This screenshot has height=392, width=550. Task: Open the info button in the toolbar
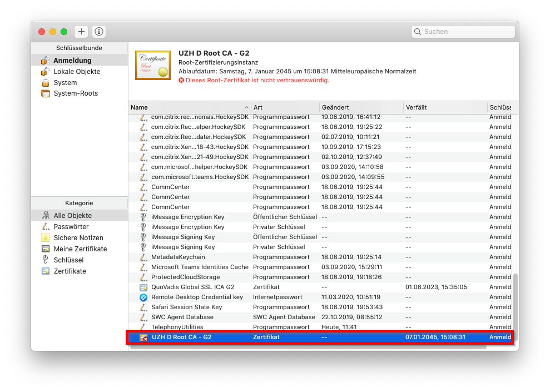point(99,32)
